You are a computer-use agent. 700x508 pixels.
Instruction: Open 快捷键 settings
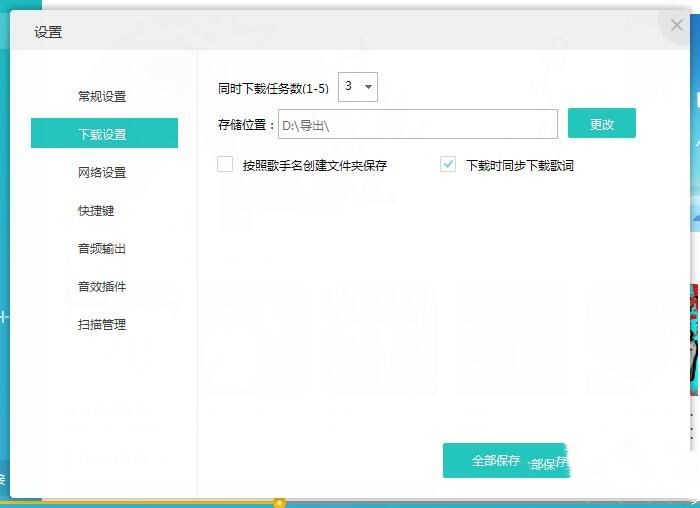96,210
